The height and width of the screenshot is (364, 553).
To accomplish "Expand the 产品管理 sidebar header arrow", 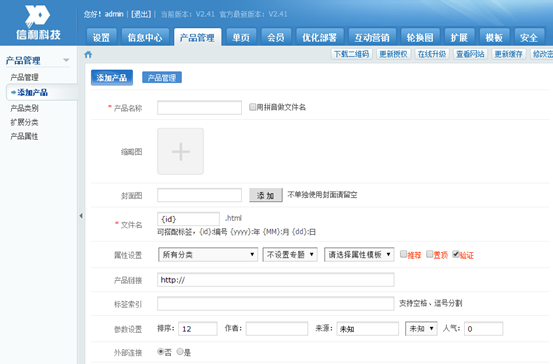I will click(66, 60).
